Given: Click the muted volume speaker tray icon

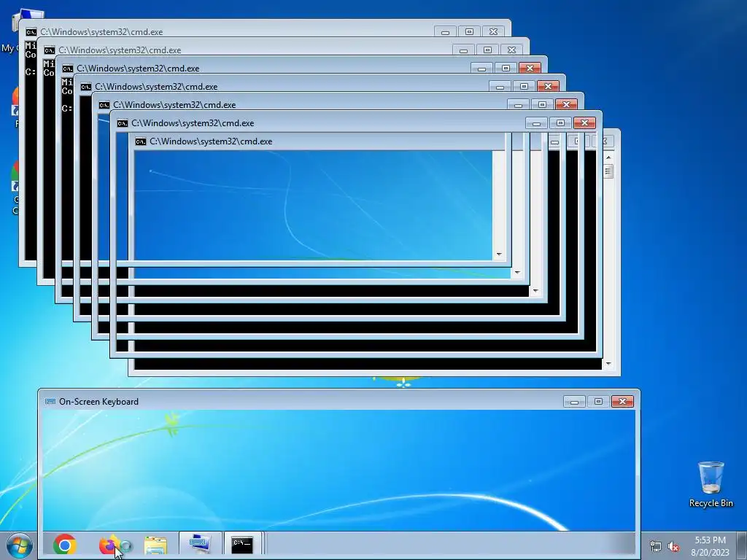Looking at the screenshot, I should click(673, 546).
